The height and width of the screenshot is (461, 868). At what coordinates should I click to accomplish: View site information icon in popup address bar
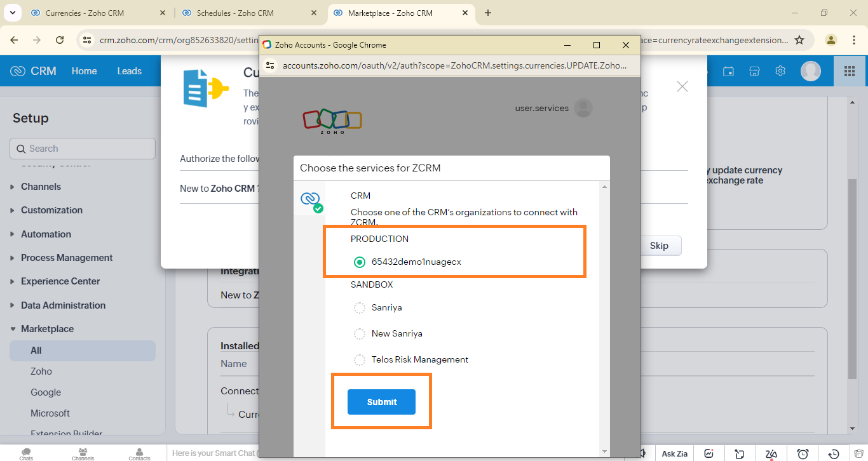[x=270, y=65]
